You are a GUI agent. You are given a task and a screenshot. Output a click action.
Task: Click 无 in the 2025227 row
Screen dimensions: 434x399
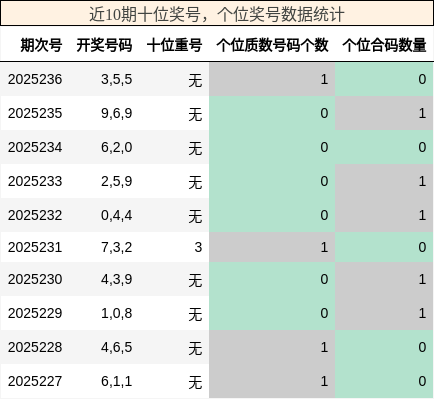[195, 382]
